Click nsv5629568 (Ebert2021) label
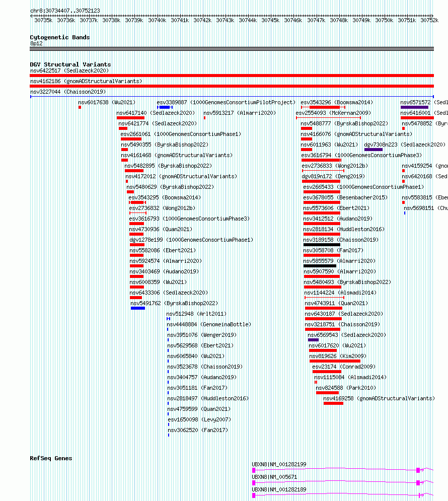This screenshot has height=501, width=448. (x=200, y=345)
